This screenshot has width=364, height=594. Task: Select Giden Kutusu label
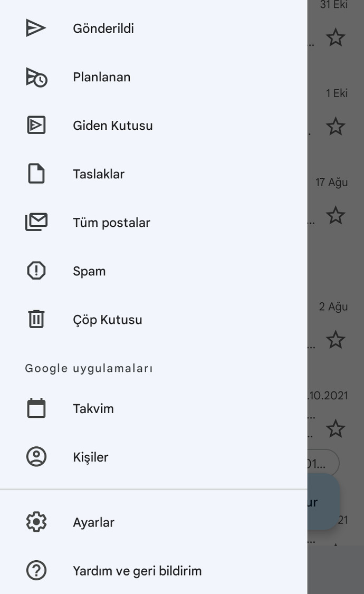click(154, 126)
